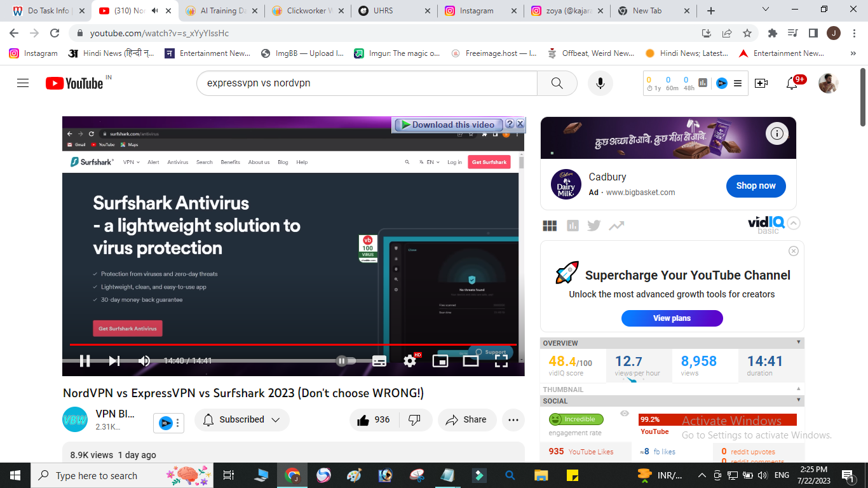Image resolution: width=868 pixels, height=488 pixels.
Task: Go to the YouTube home logo
Action: click(74, 83)
